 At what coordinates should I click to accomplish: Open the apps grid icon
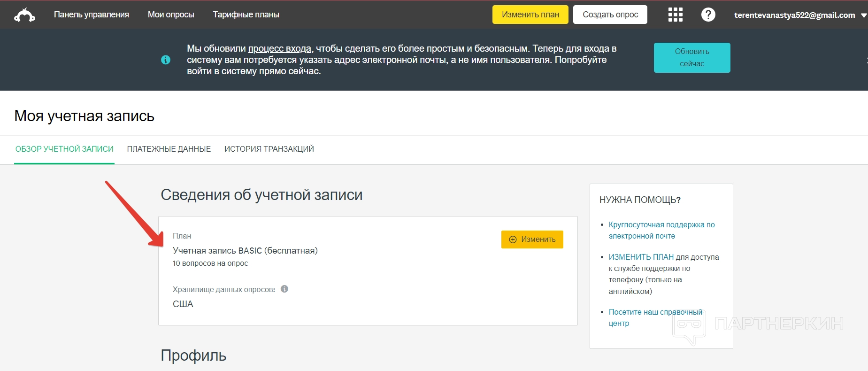[675, 15]
